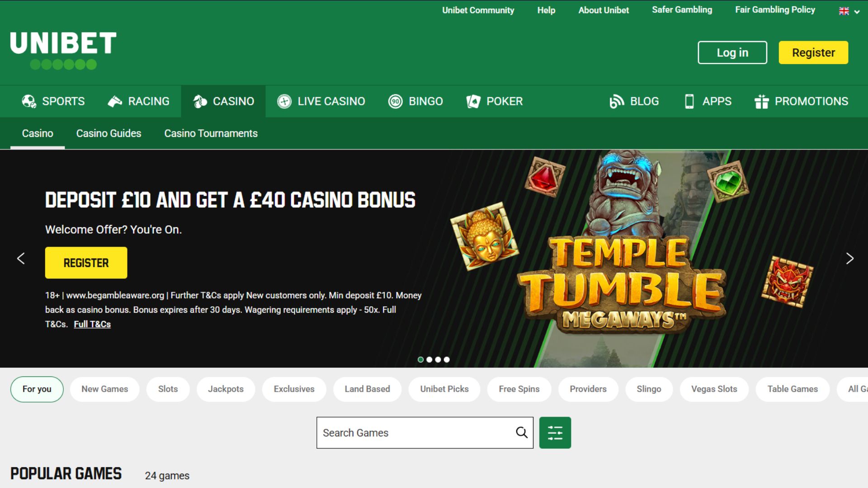Advance banner with right chevron
This screenshot has width=868, height=488.
[x=849, y=258]
